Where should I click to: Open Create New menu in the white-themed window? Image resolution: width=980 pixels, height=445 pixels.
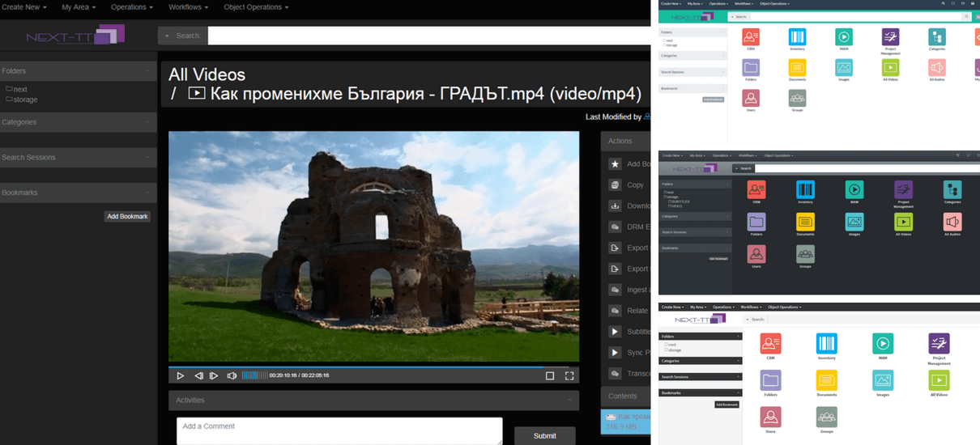[672, 307]
